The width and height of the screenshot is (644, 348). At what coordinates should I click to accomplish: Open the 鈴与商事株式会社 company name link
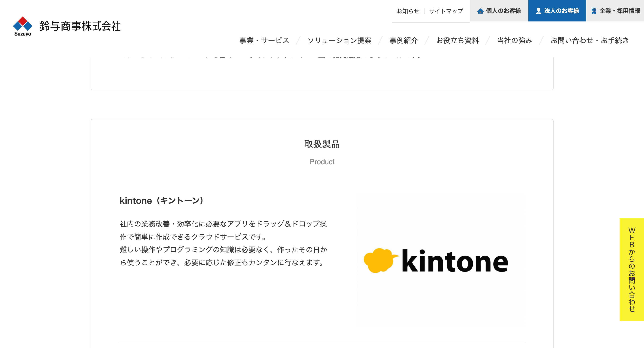pos(80,26)
